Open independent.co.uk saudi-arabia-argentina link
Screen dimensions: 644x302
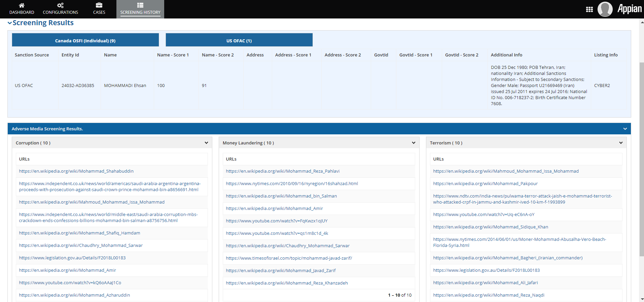click(110, 186)
